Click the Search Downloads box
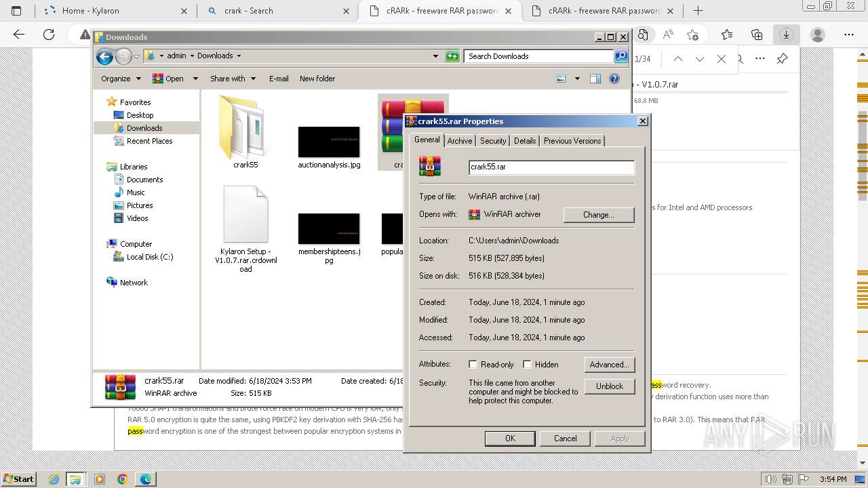 coord(539,56)
